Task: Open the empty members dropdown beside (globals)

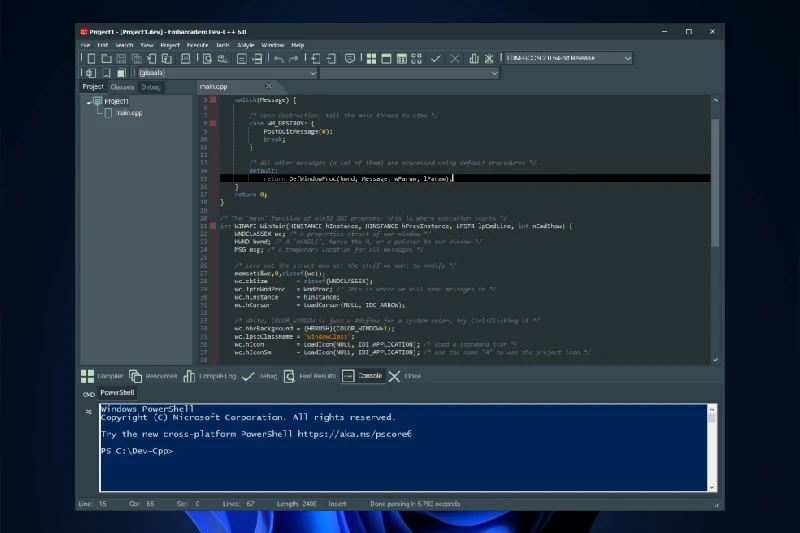Action: [494, 73]
